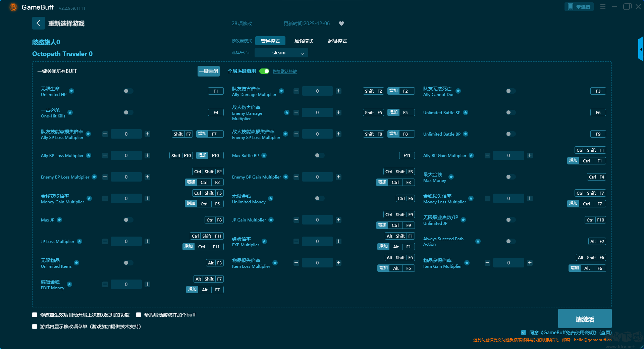Click the star icon beside EXP Multiplier
This screenshot has height=349, width=644.
[264, 241]
